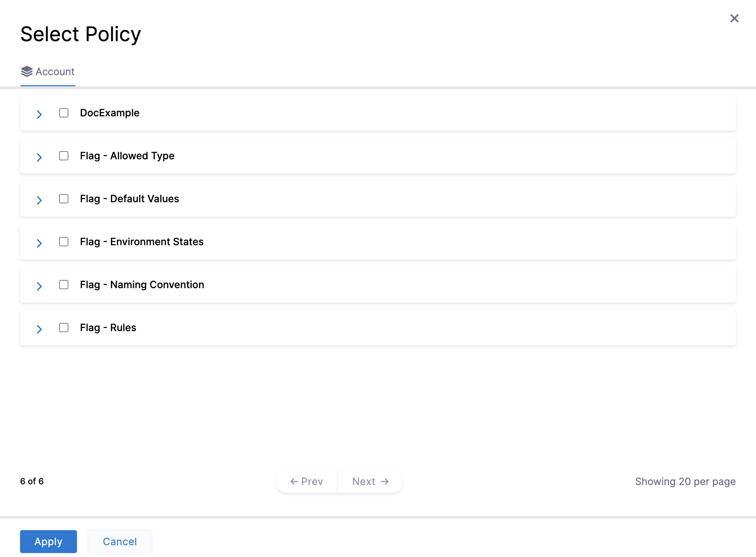Expand Flag - Environment States chevron
This screenshot has height=557, width=756.
click(x=39, y=243)
